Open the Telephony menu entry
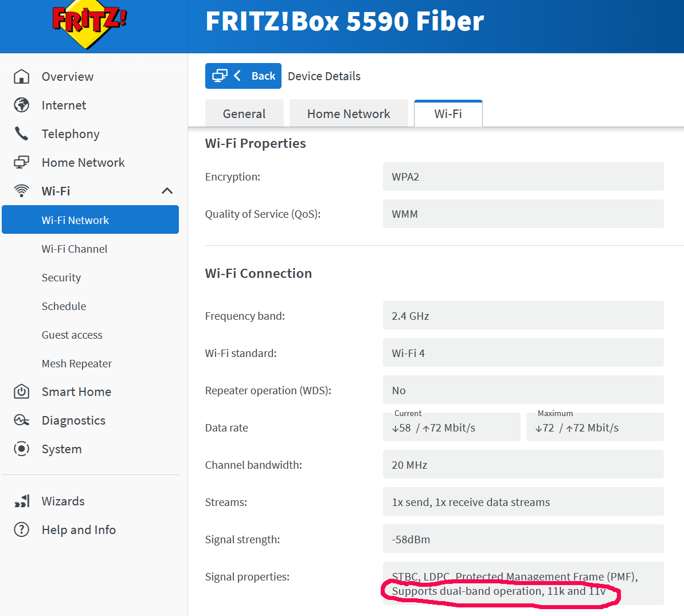Screen dimensions: 684x616 (x=71, y=134)
